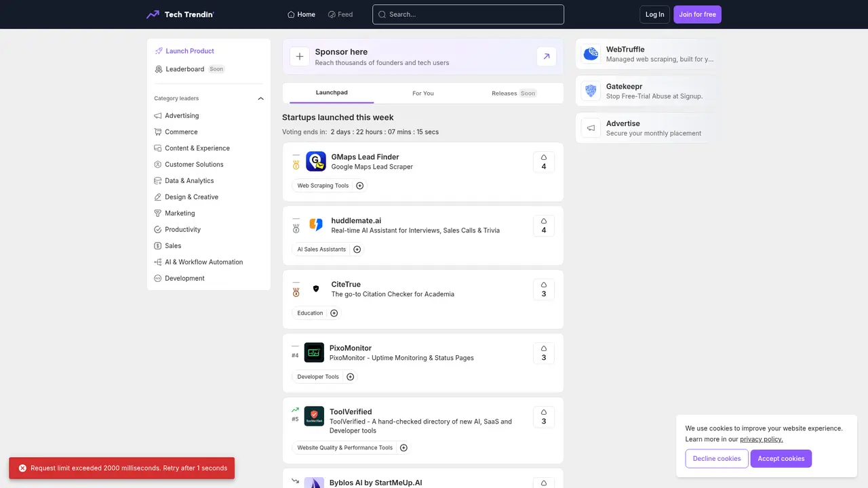Viewport: 868px width, 488px height.
Task: Click the PixoMonitor logo thumbnail
Action: click(x=314, y=352)
